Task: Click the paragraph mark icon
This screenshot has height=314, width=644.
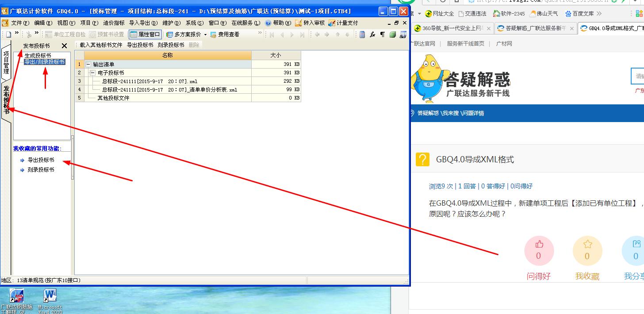Action: click(382, 34)
